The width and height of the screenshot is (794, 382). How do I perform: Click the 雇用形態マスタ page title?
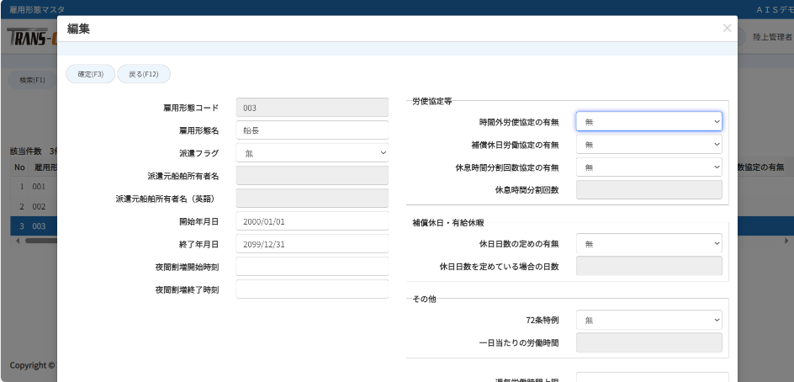click(36, 9)
